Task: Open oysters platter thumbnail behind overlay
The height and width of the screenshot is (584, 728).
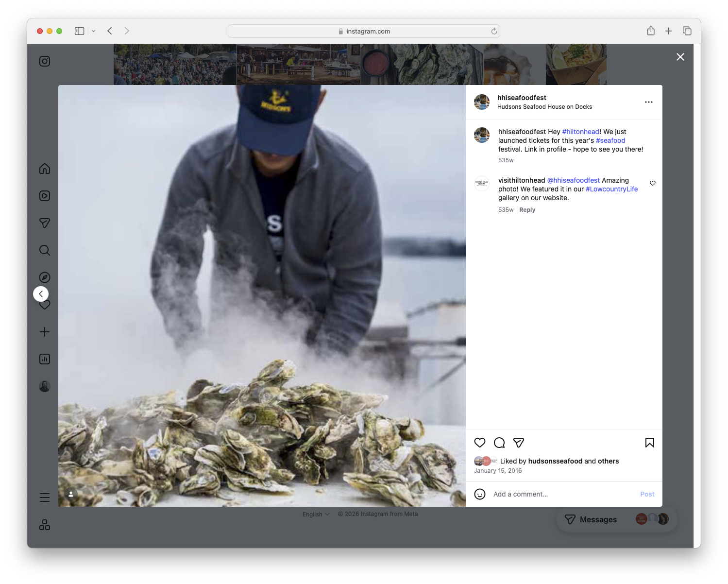Action: coord(422,64)
